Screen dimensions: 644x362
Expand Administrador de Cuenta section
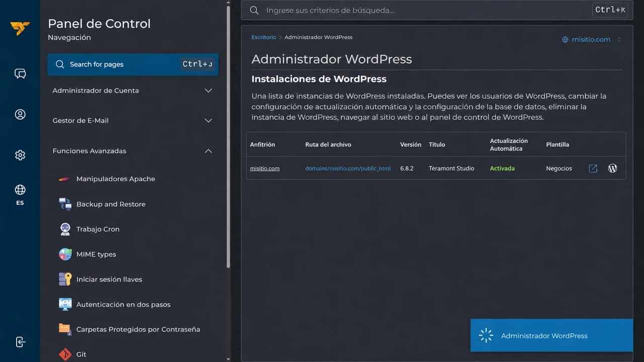coord(133,90)
